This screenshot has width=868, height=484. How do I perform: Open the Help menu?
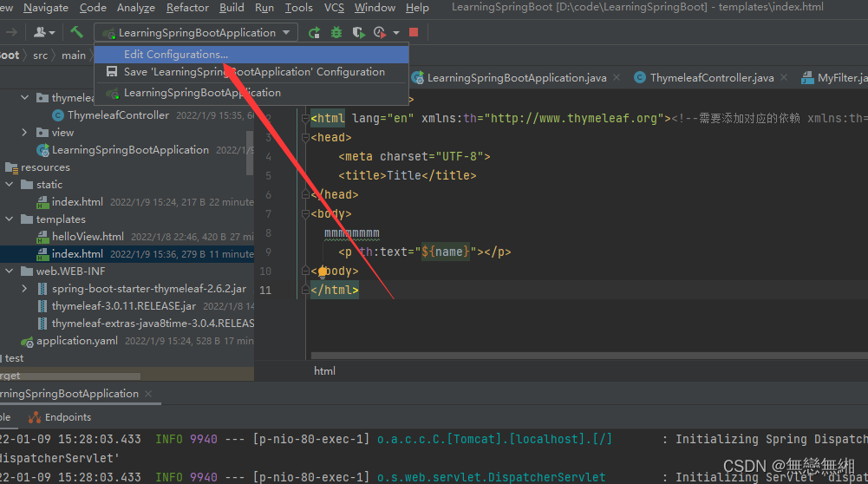(x=417, y=8)
